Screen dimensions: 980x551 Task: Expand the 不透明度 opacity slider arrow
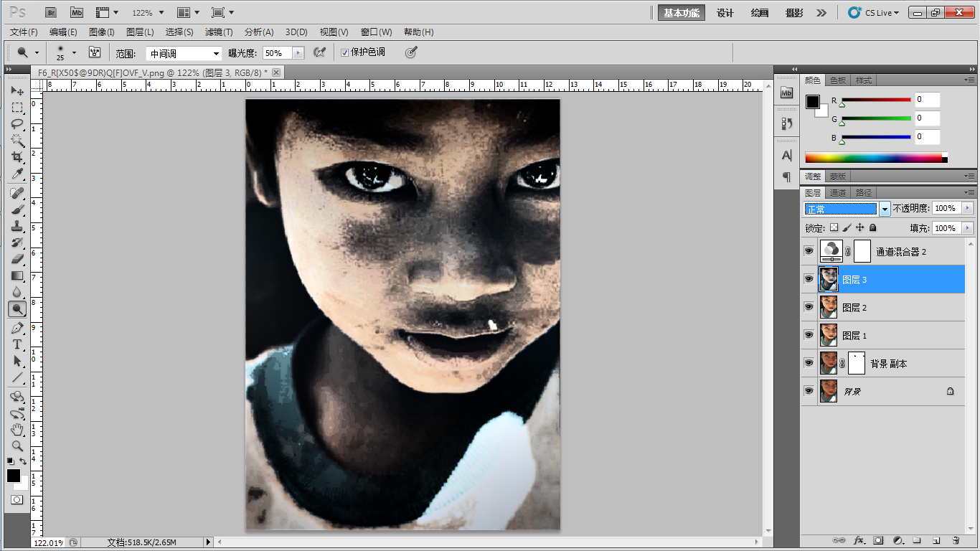(967, 208)
